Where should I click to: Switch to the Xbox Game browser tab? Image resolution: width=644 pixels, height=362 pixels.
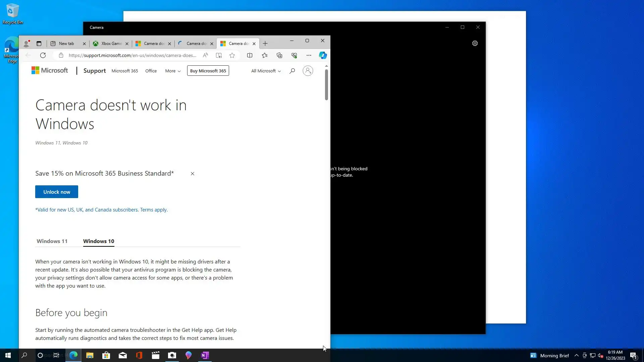click(111, 44)
